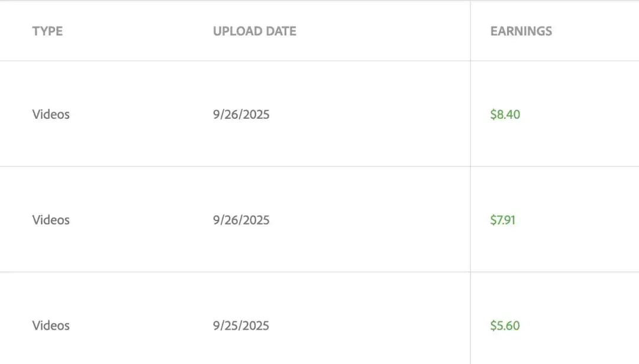
Task: Click the $8.40 earnings amount
Action: pyautogui.click(x=505, y=114)
